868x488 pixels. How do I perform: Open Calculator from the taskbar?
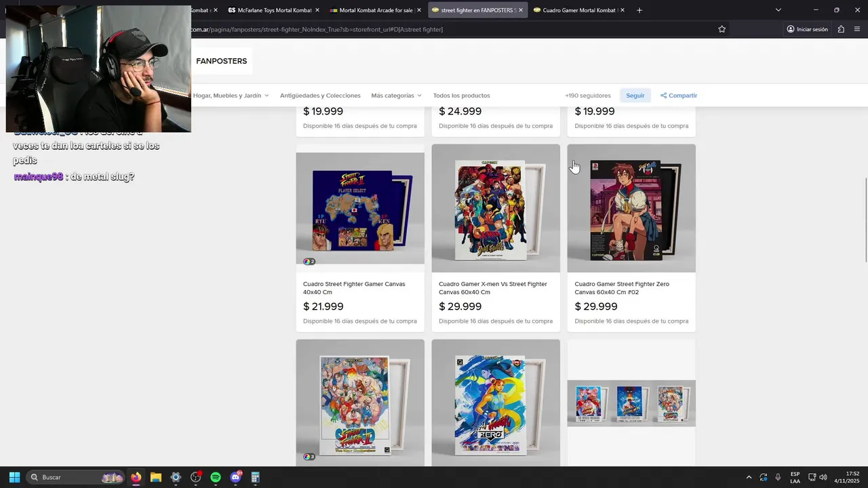(x=256, y=477)
